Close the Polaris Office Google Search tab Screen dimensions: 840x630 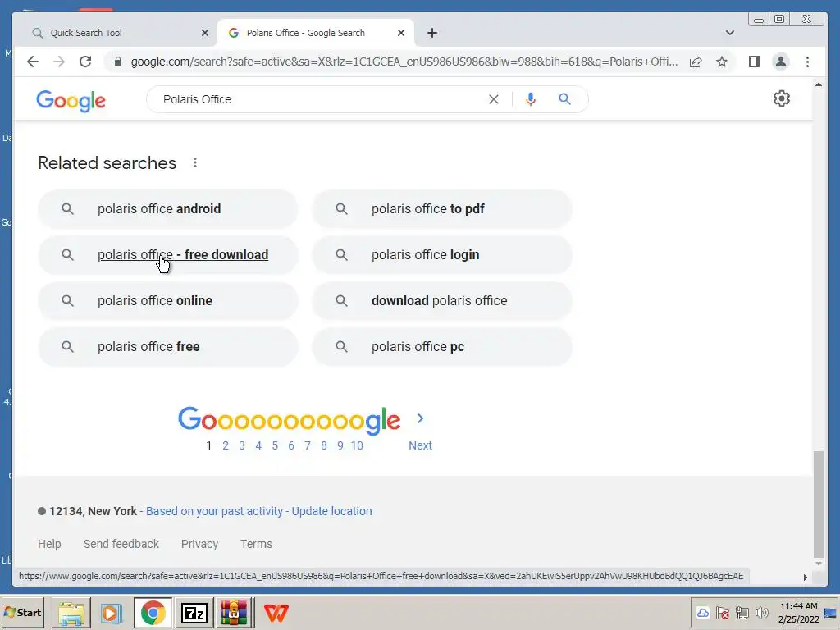click(400, 33)
